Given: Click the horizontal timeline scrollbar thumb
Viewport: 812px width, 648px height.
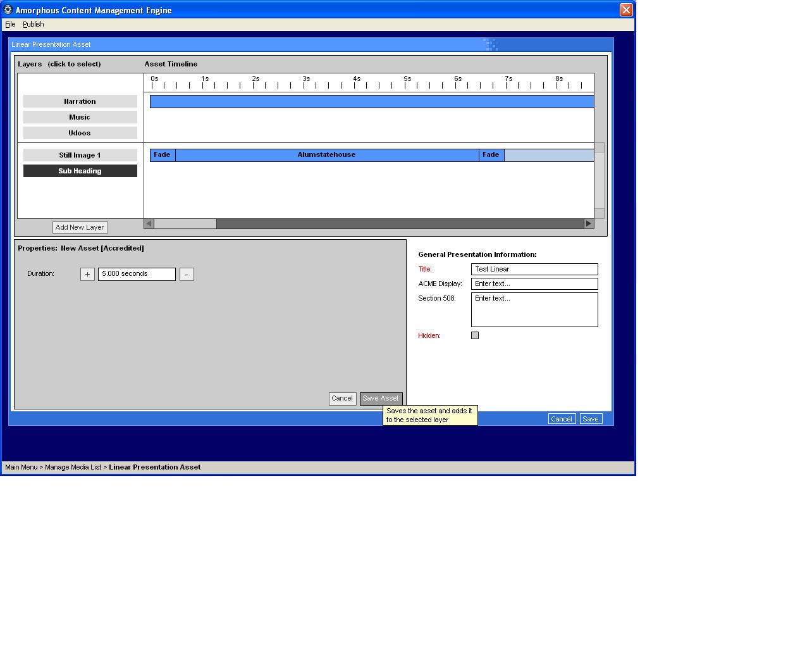Looking at the screenshot, I should (185, 223).
